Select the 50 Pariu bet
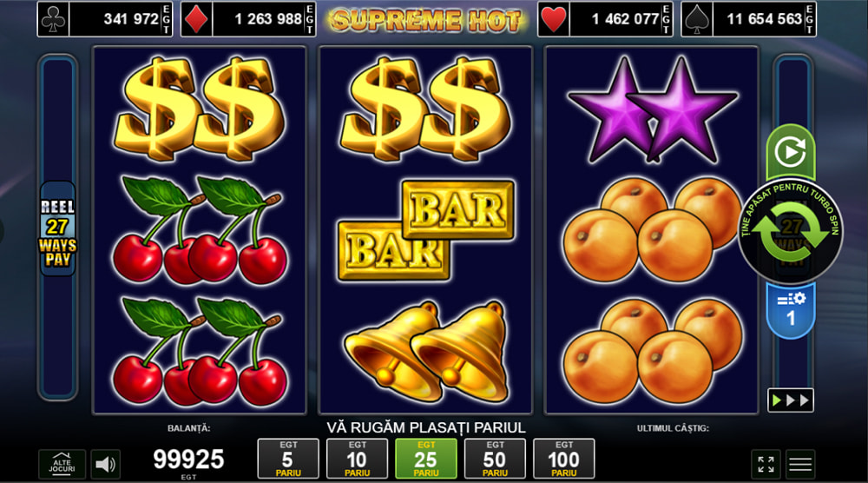The image size is (868, 483). coord(495,459)
